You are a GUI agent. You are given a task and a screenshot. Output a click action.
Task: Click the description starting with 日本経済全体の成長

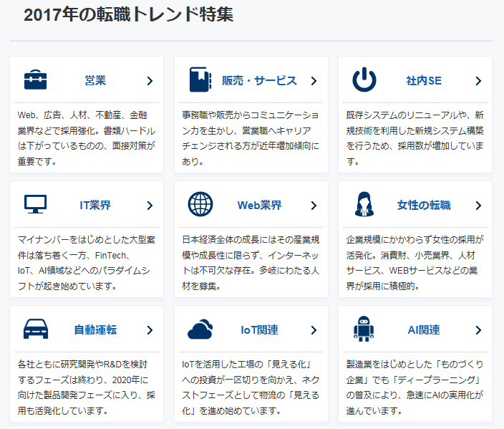pyautogui.click(x=251, y=263)
